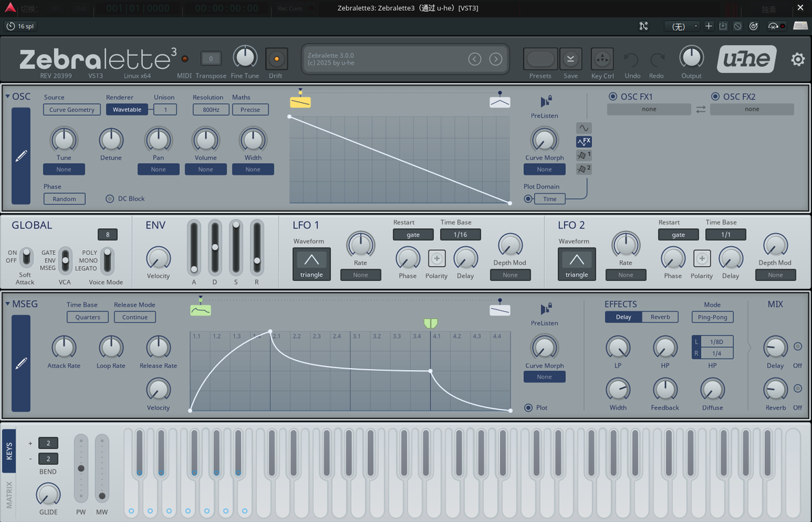Image resolution: width=812 pixels, height=522 pixels.
Task: Open the OSC FX1 none selector
Action: point(649,109)
